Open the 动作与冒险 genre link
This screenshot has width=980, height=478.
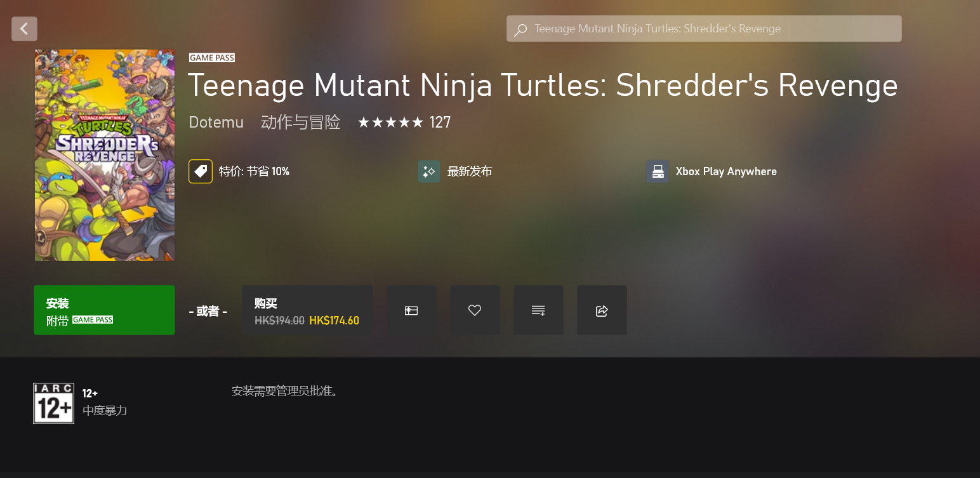click(301, 123)
